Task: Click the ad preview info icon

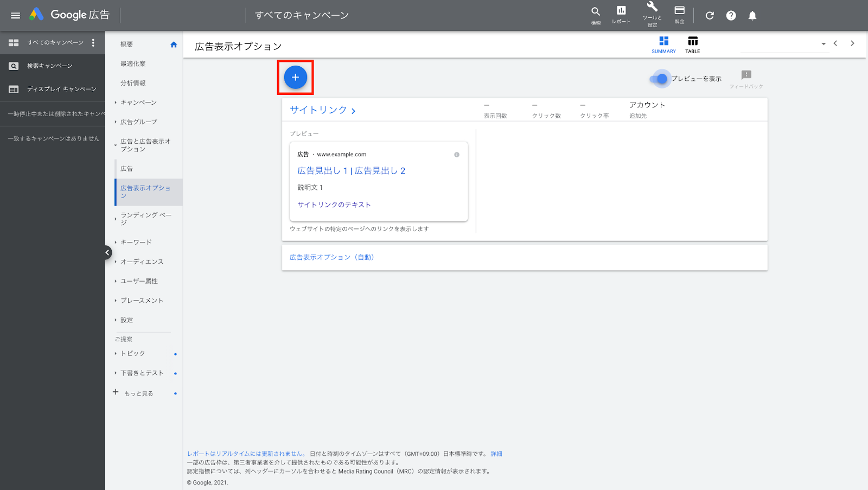Action: click(x=457, y=155)
